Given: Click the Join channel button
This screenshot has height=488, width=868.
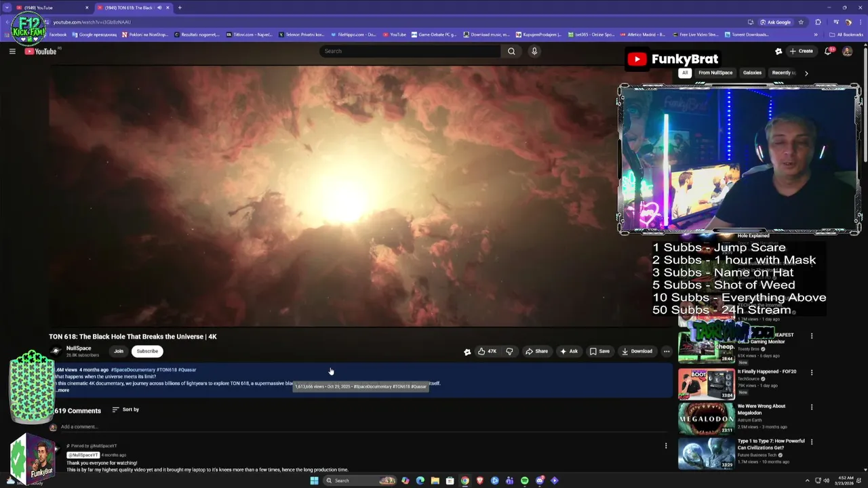Looking at the screenshot, I should coord(119,351).
